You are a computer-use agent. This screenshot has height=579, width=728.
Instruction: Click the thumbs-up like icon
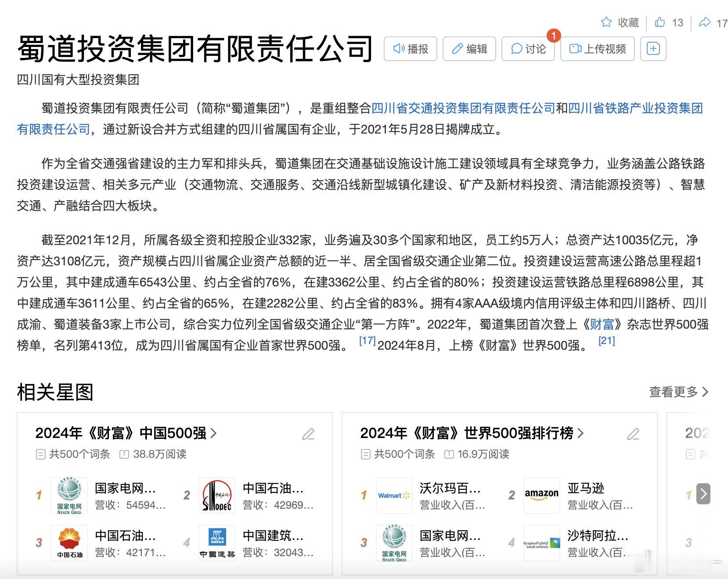pyautogui.click(x=660, y=22)
